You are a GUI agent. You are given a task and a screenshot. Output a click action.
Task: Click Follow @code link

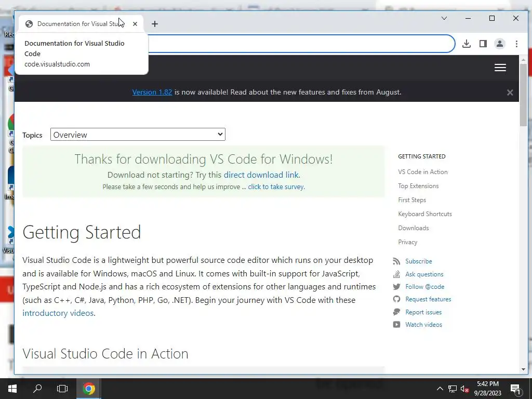click(425, 287)
